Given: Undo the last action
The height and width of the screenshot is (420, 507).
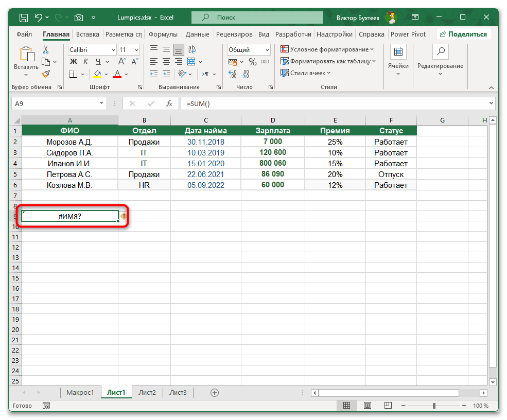Looking at the screenshot, I should tap(39, 17).
